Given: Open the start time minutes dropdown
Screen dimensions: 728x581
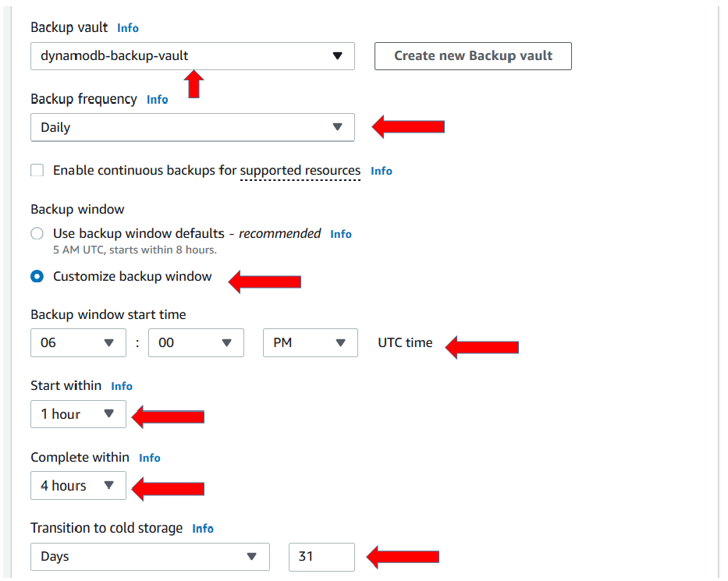Looking at the screenshot, I should click(x=196, y=343).
